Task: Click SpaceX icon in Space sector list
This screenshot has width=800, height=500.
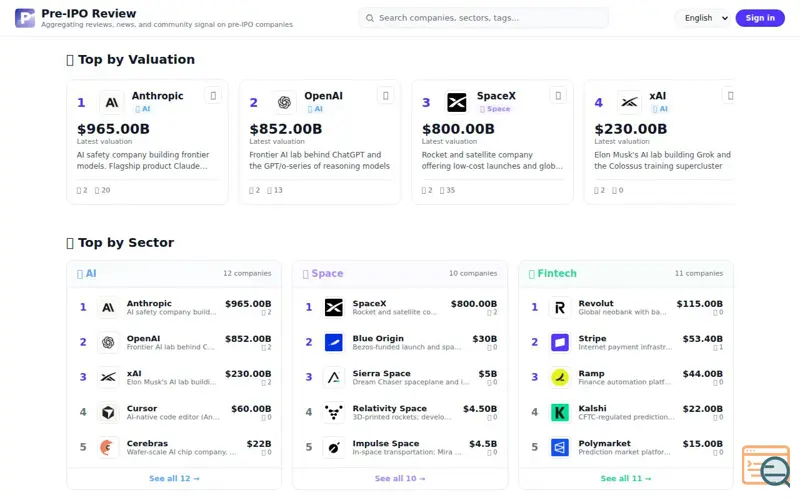Action: tap(334, 307)
